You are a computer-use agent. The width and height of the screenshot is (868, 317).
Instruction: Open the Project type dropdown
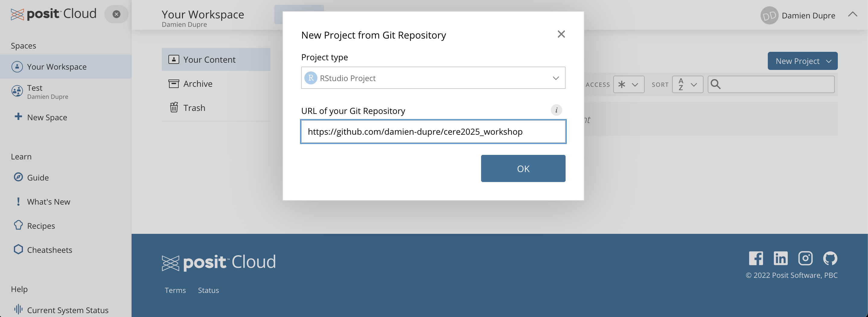(433, 78)
